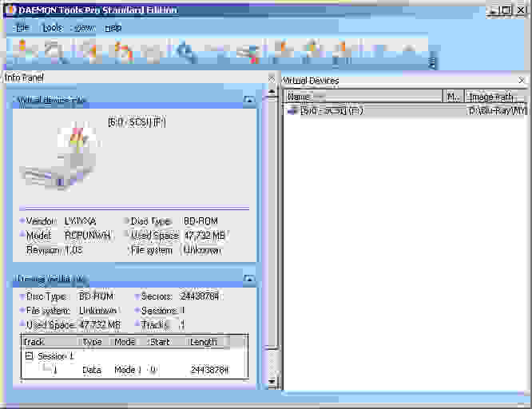This screenshot has width=532, height=409.
Task: Click the Length column header in track list
Action: click(208, 342)
